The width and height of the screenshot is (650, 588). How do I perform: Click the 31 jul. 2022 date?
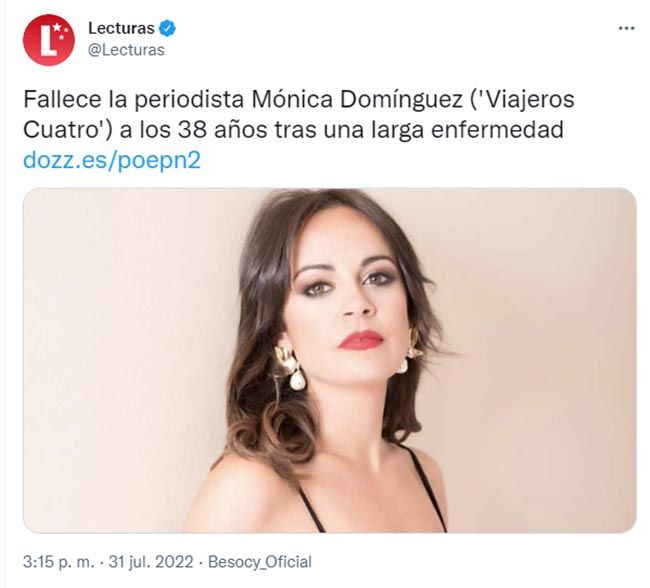click(x=151, y=562)
